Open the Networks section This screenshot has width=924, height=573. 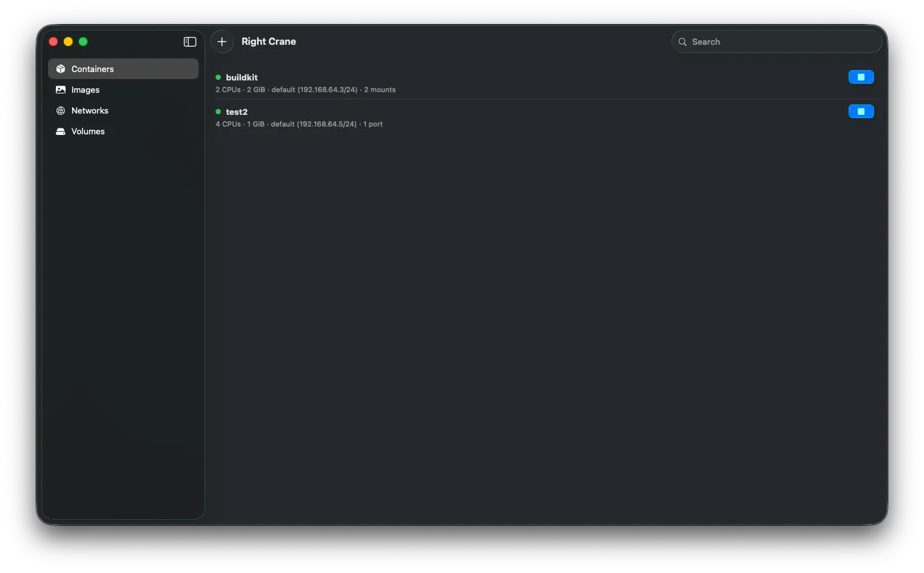[90, 110]
